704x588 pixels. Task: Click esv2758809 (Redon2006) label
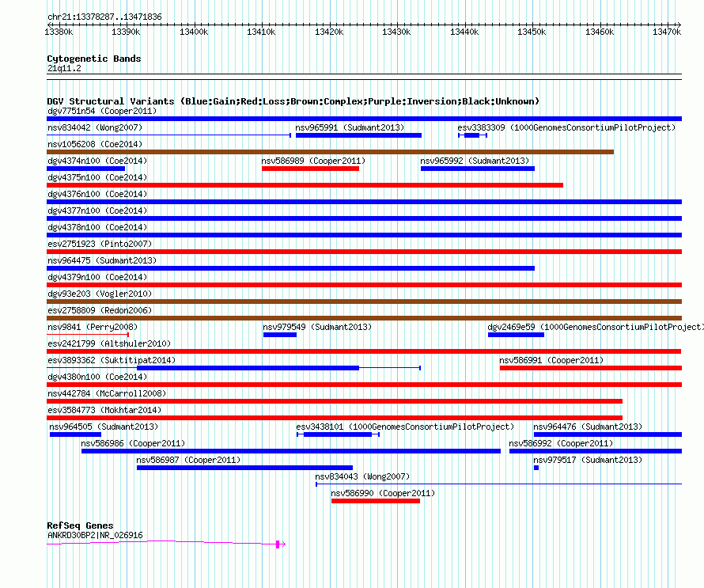coord(100,310)
